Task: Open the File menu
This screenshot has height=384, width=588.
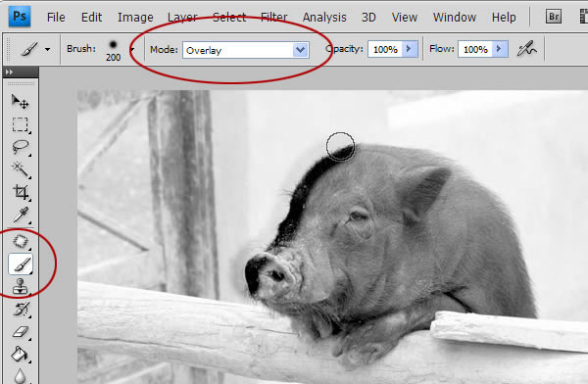Action: click(x=56, y=18)
